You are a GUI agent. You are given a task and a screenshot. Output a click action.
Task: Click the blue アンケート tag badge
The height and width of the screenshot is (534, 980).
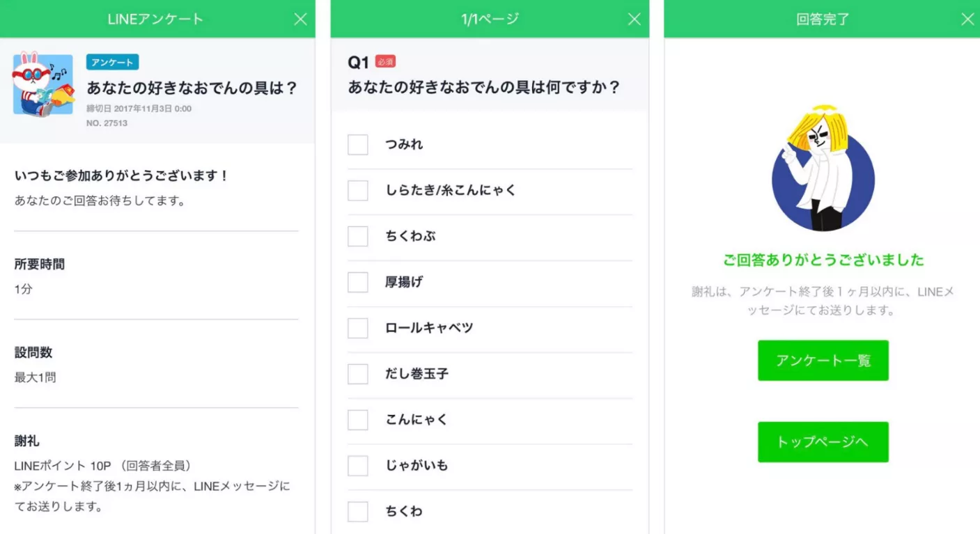[112, 63]
